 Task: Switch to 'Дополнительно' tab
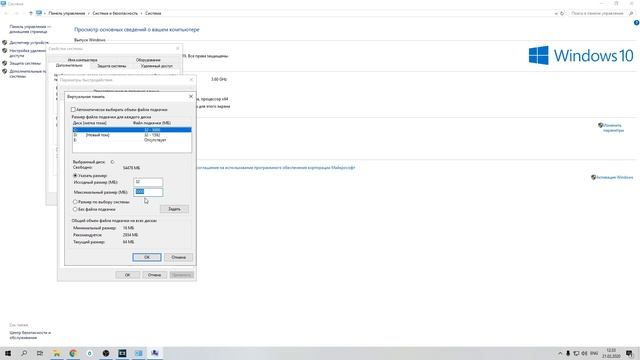(69, 65)
